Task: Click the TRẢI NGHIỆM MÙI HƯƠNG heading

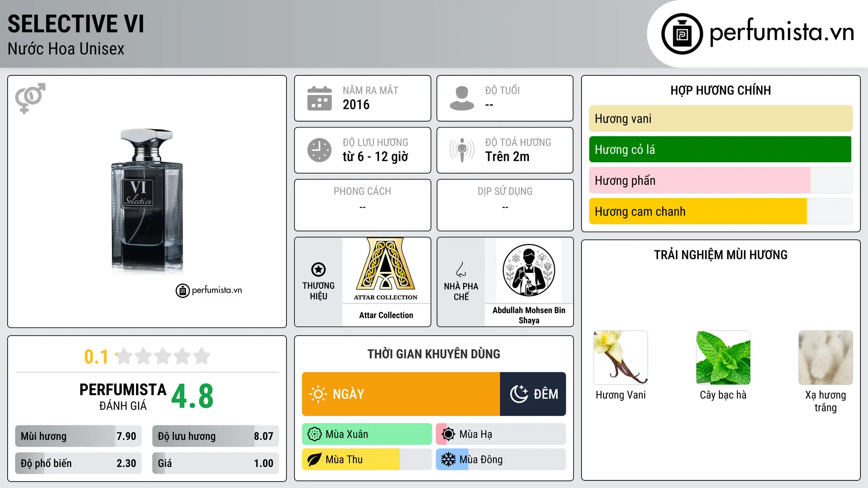Action: [x=721, y=255]
